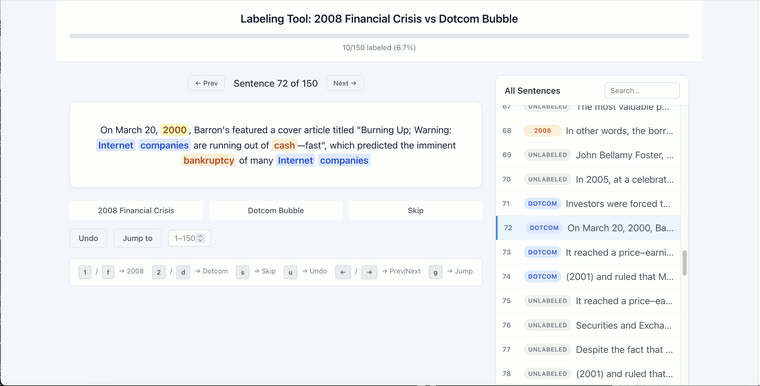
Task: Click the All Sentences heading
Action: pos(532,91)
